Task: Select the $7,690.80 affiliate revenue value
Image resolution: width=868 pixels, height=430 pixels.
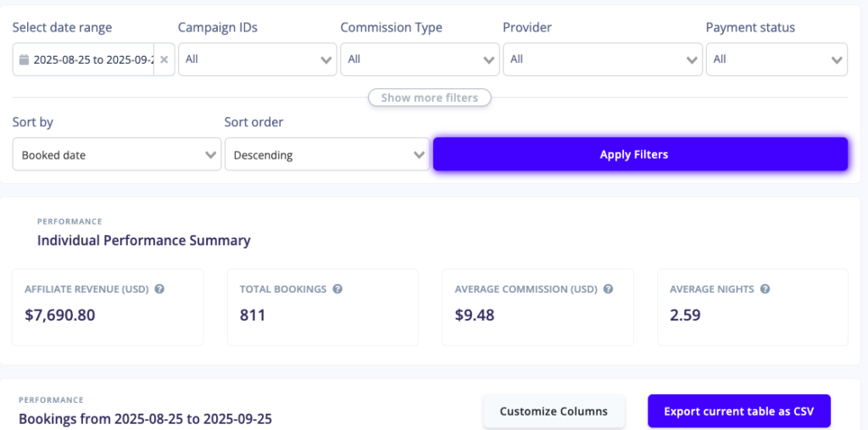Action: (x=60, y=316)
